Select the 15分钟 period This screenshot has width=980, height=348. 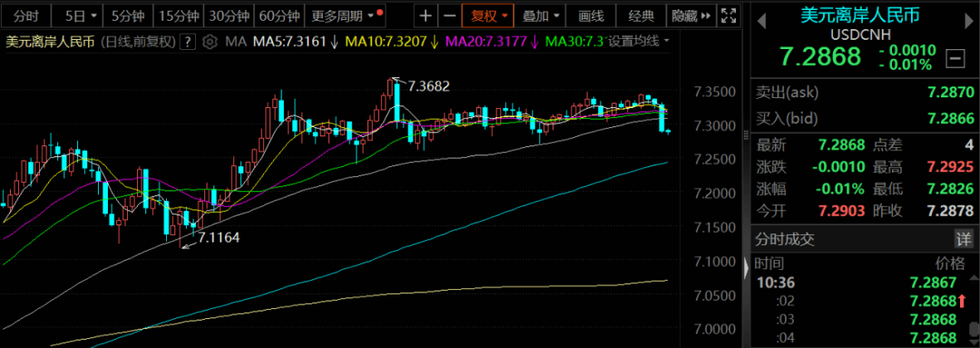pyautogui.click(x=178, y=15)
